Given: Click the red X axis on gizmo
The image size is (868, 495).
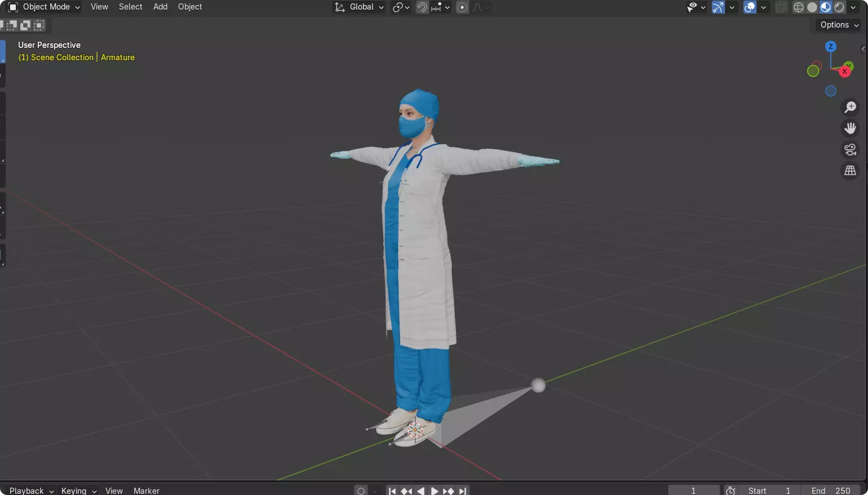Looking at the screenshot, I should [844, 72].
